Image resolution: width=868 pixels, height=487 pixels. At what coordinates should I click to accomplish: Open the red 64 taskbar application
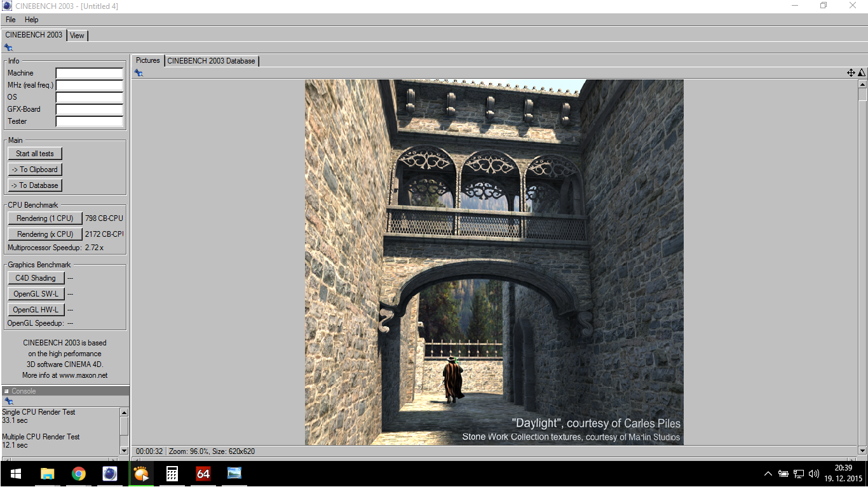click(x=203, y=474)
